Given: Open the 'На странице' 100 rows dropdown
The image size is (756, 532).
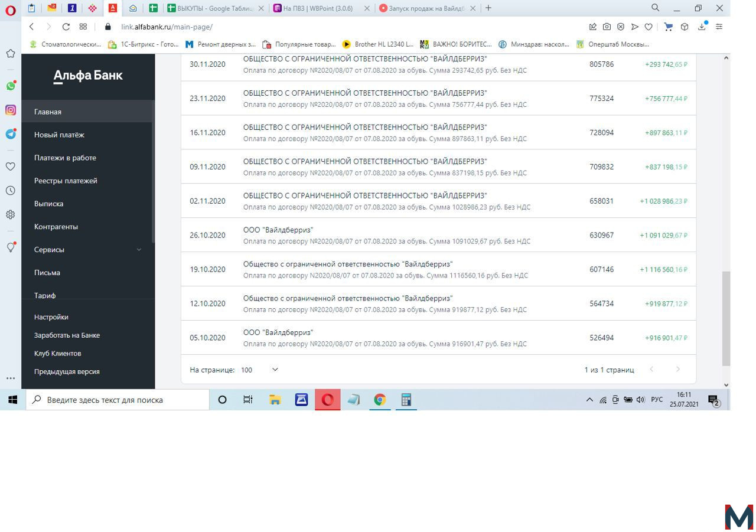Looking at the screenshot, I should point(260,370).
